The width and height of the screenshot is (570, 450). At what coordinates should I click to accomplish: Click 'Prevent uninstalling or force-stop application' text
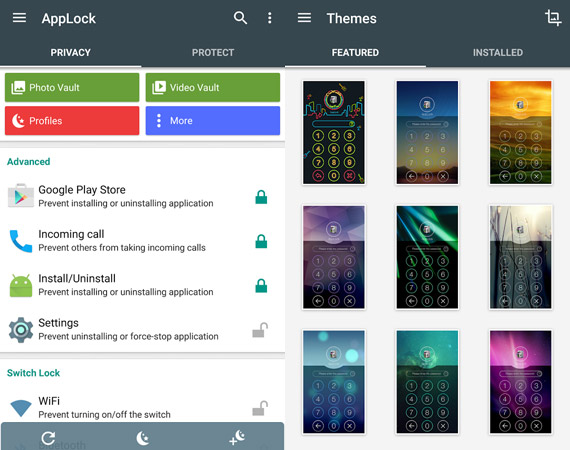tap(128, 337)
